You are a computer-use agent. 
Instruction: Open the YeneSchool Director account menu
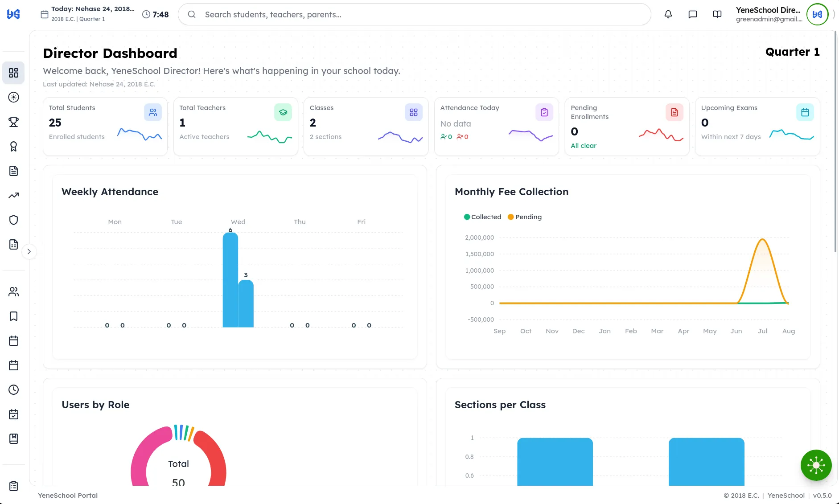click(782, 14)
